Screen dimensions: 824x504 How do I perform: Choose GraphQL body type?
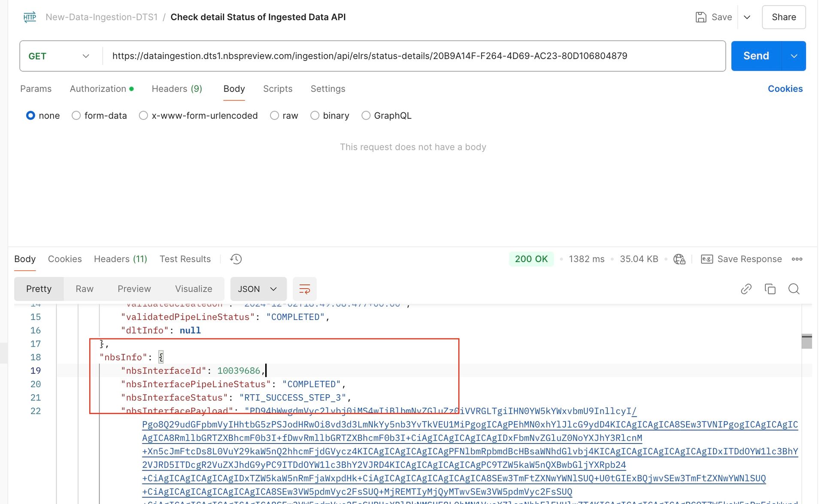click(366, 116)
